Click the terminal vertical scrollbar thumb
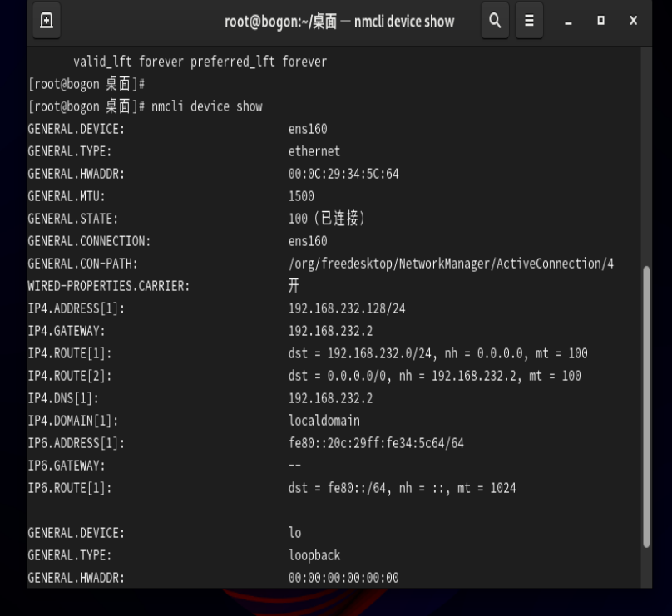The width and height of the screenshot is (672, 616). tap(646, 407)
